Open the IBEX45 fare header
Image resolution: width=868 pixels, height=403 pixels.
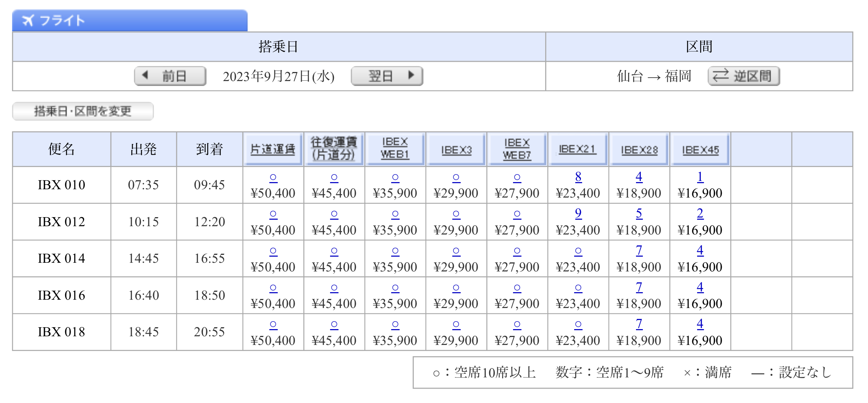(x=700, y=149)
